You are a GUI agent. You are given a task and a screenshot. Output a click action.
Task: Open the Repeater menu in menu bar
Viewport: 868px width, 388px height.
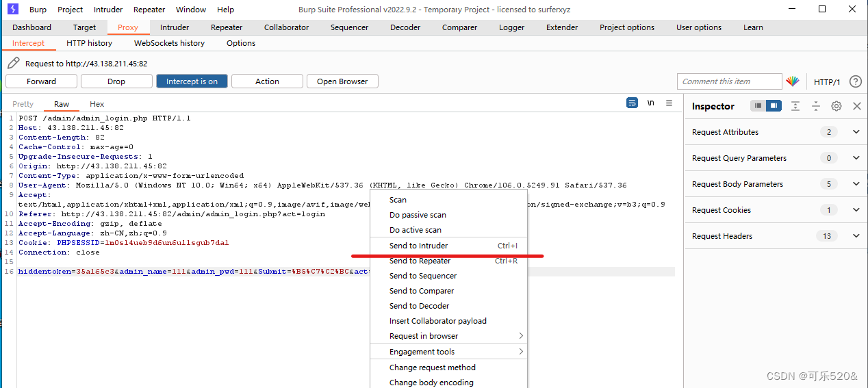coord(149,10)
